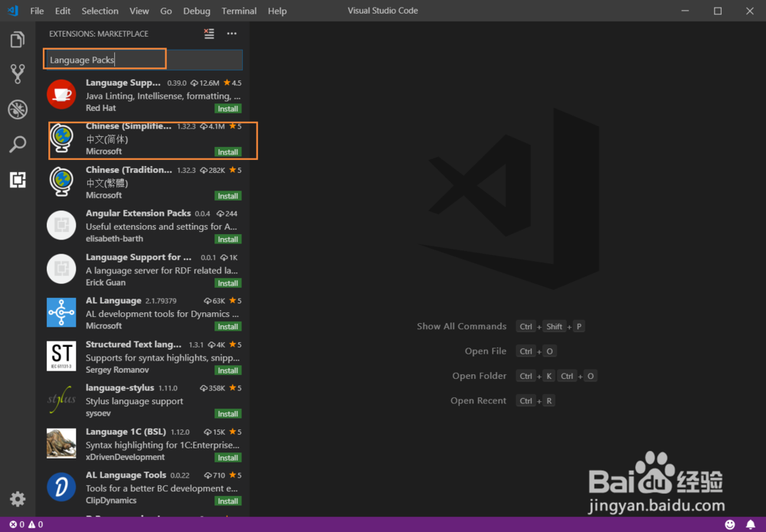Open the Explorer view in activity bar
Viewport: 766px width, 532px height.
pyautogui.click(x=18, y=40)
